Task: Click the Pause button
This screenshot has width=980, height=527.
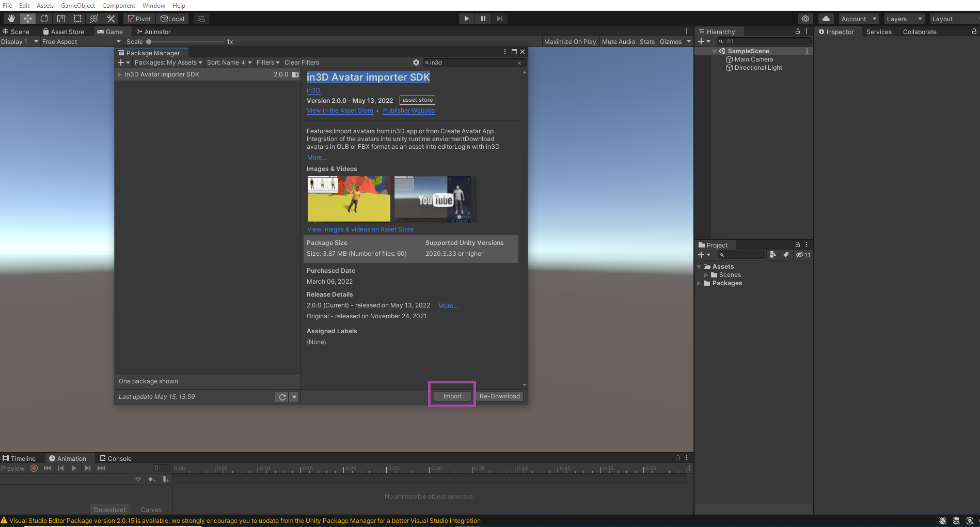Action: coord(483,19)
